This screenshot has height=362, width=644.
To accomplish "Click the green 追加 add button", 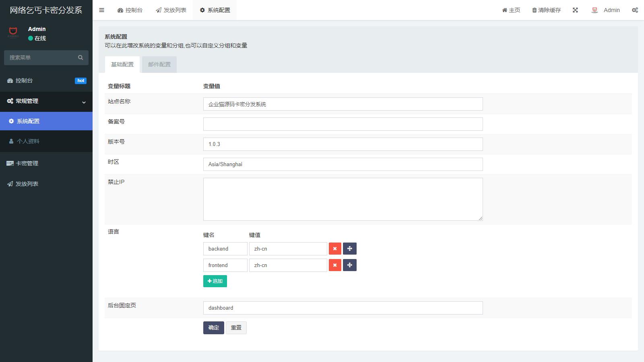I will point(215,281).
